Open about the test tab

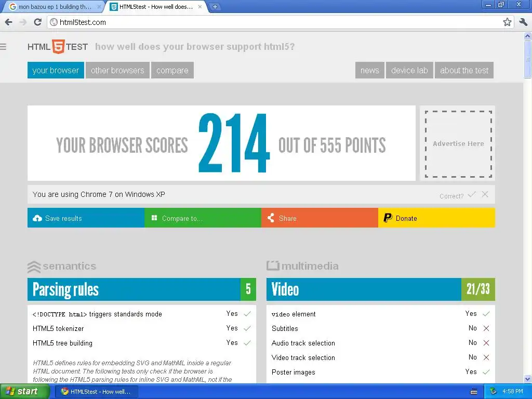pyautogui.click(x=464, y=70)
